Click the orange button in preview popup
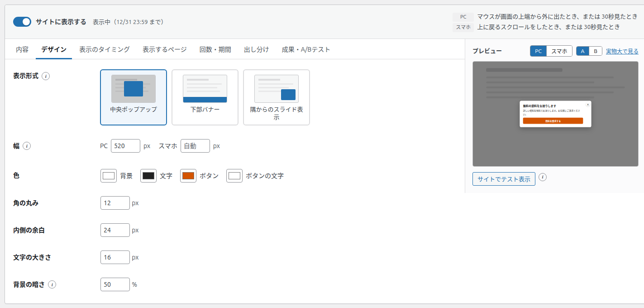The width and height of the screenshot is (644, 308). click(553, 121)
